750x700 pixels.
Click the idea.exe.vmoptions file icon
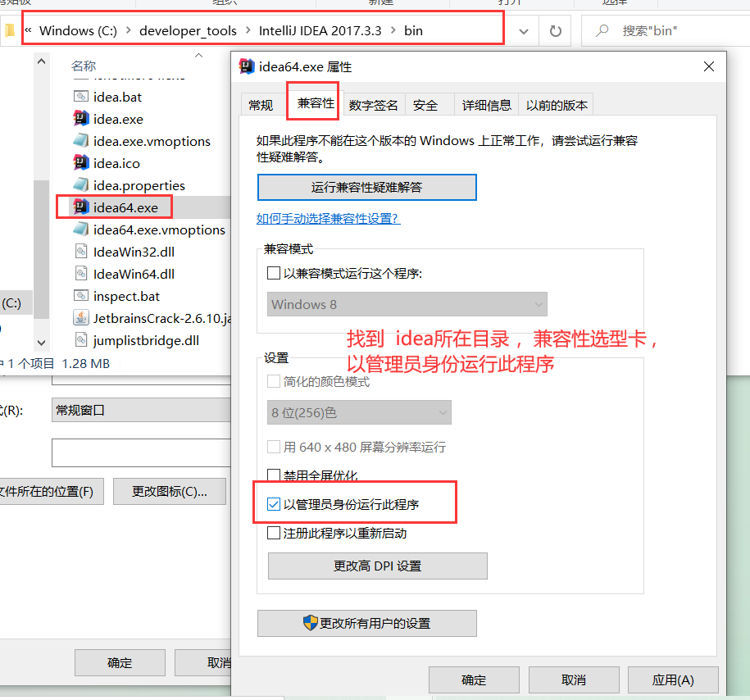click(x=81, y=141)
